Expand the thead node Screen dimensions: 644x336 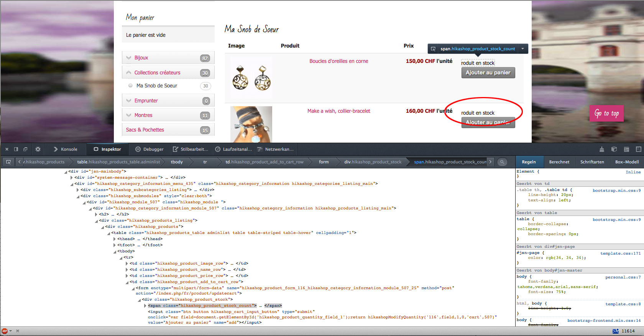point(115,239)
